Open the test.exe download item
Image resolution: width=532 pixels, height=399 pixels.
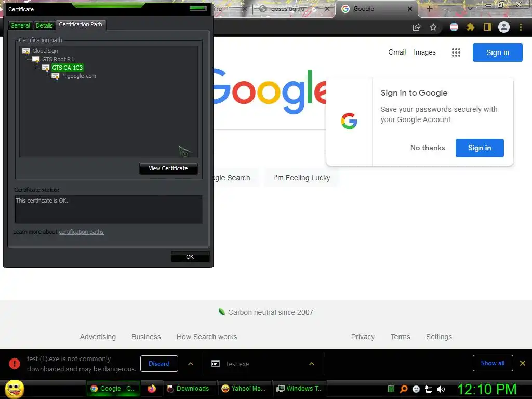[237, 364]
